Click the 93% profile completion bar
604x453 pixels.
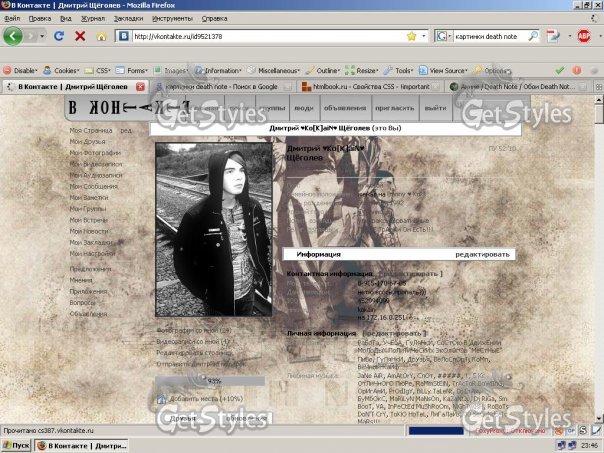point(210,381)
